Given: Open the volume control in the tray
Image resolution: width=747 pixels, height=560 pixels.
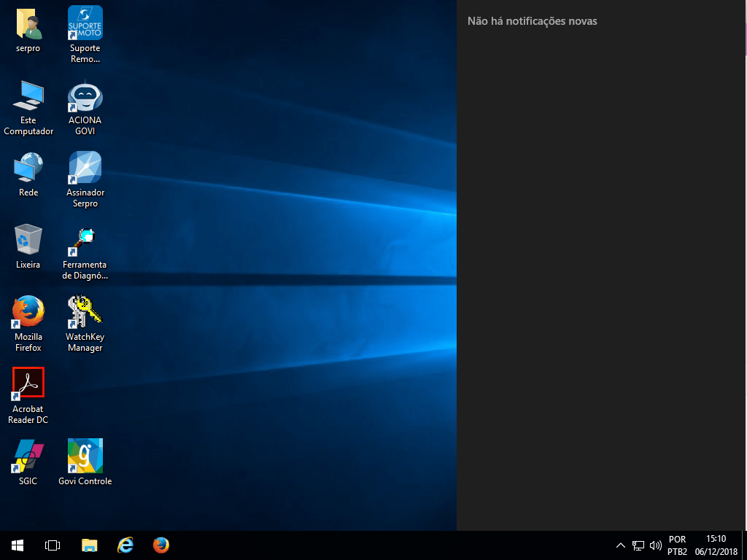Looking at the screenshot, I should 655,545.
